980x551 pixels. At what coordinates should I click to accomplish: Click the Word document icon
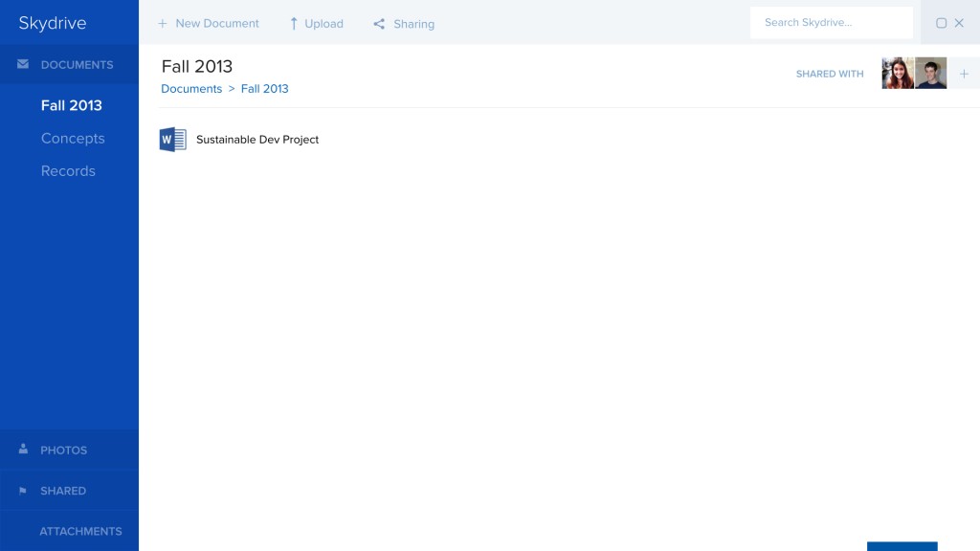click(172, 140)
